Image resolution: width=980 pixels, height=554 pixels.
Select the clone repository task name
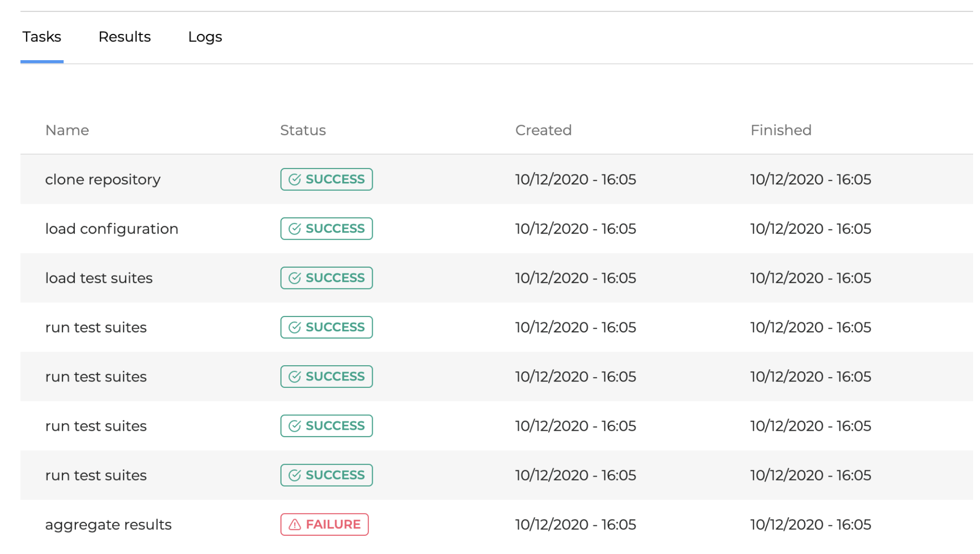point(103,179)
